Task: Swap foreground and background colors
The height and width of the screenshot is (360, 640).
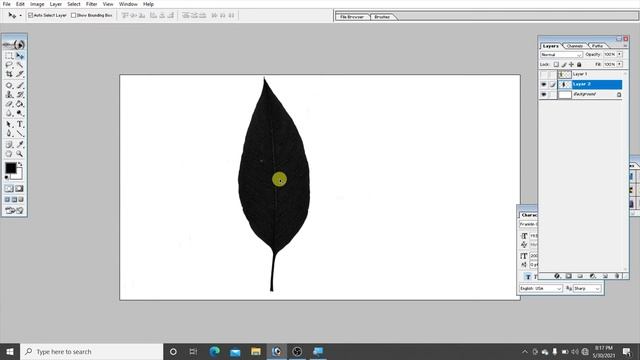Action: (20, 164)
